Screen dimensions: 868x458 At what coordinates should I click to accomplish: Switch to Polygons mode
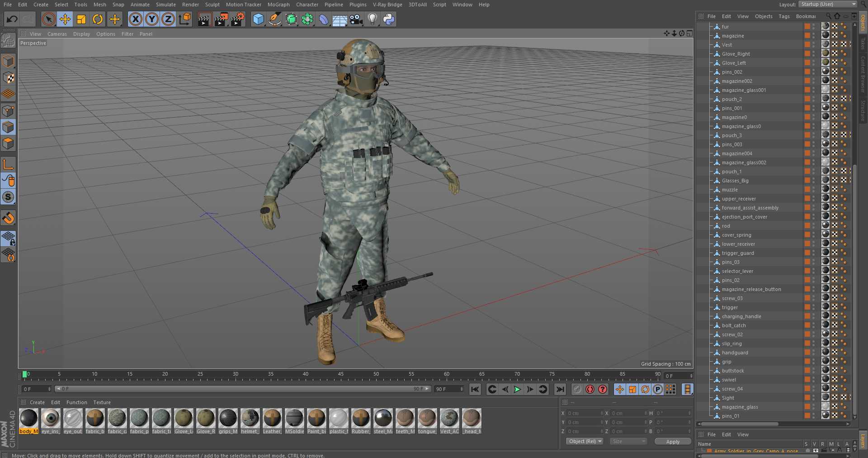8,144
